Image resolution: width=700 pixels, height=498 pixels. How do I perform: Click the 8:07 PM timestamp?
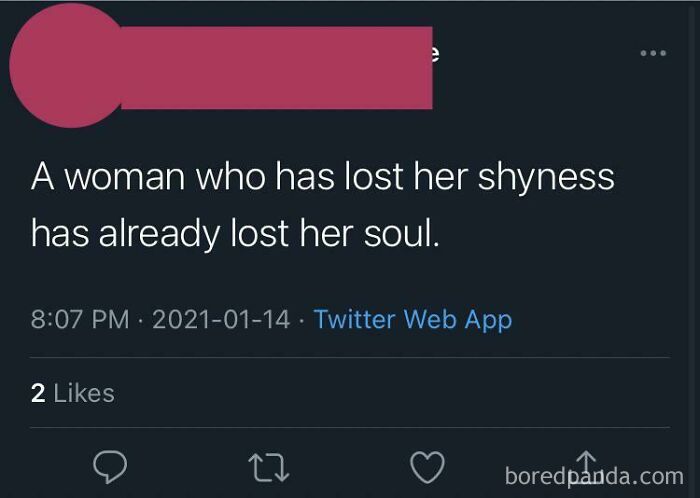click(80, 320)
